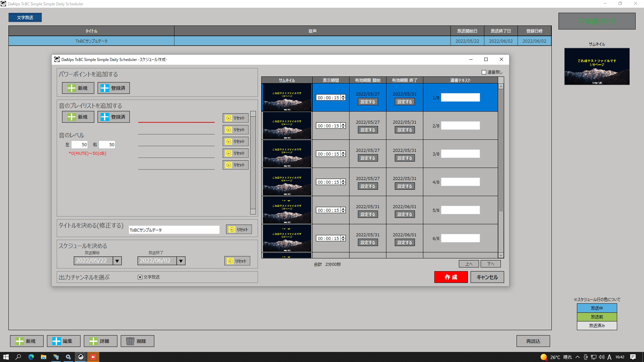Click slide table scroll down arrow
The width and height of the screenshot is (644, 362).
point(501,255)
